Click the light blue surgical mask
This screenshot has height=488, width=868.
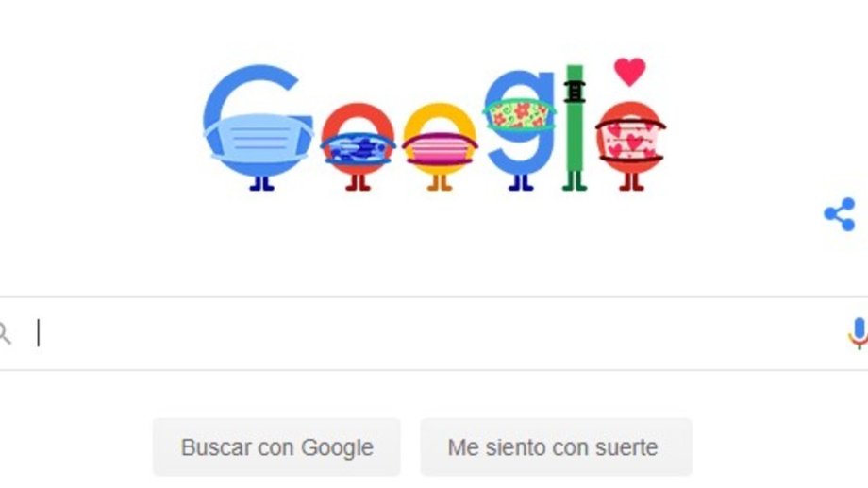(x=258, y=139)
